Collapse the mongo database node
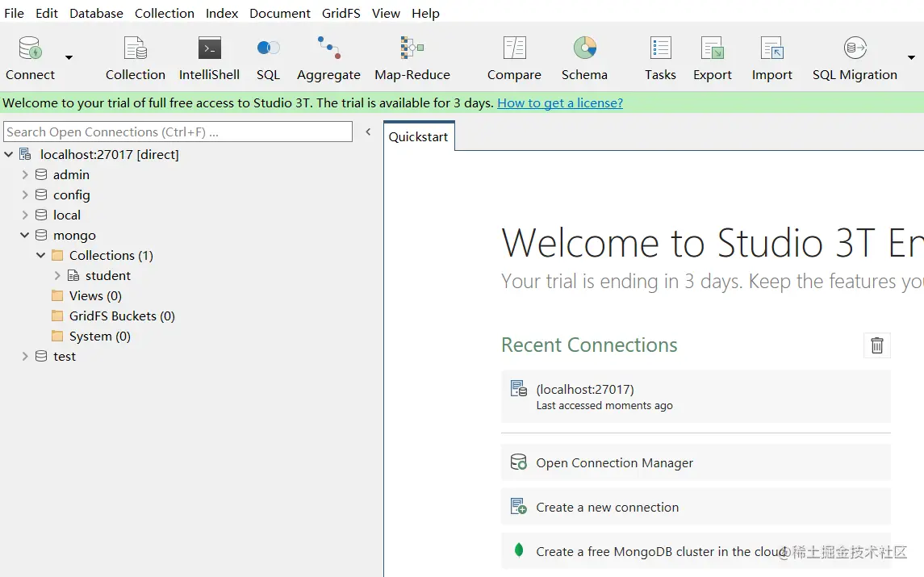924x577 pixels. point(25,235)
